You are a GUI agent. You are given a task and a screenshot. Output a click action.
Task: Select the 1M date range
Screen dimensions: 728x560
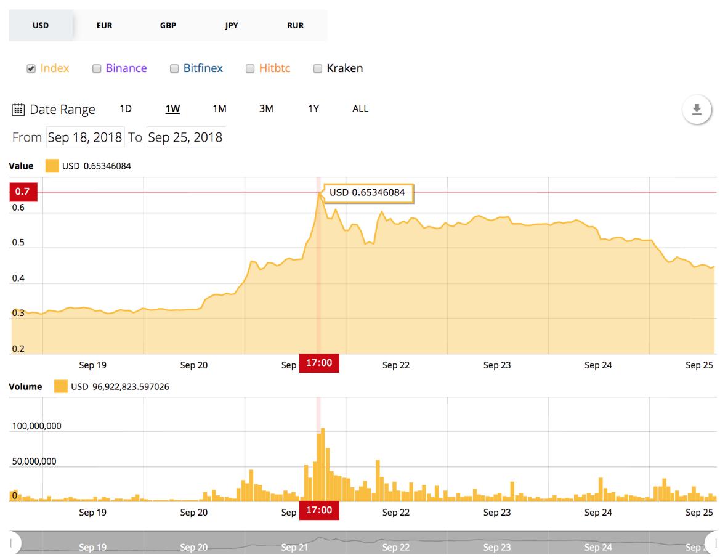pyautogui.click(x=219, y=109)
